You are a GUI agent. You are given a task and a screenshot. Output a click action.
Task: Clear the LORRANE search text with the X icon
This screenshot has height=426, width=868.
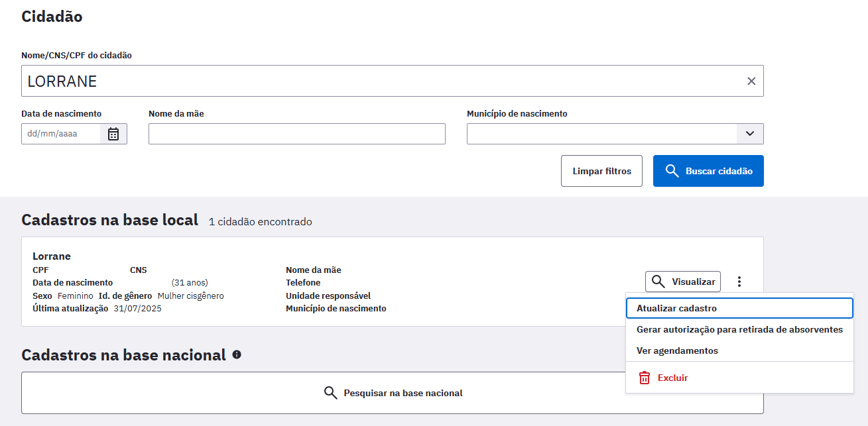pyautogui.click(x=751, y=81)
